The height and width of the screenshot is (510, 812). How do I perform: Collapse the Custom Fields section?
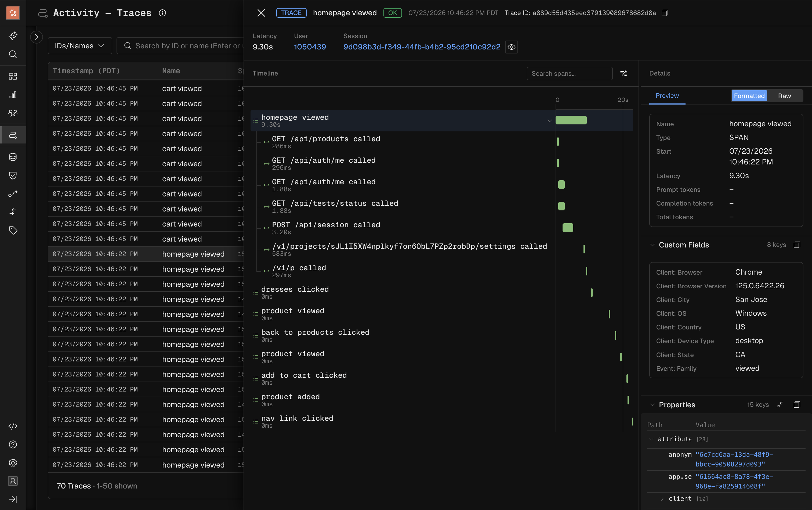pos(653,245)
